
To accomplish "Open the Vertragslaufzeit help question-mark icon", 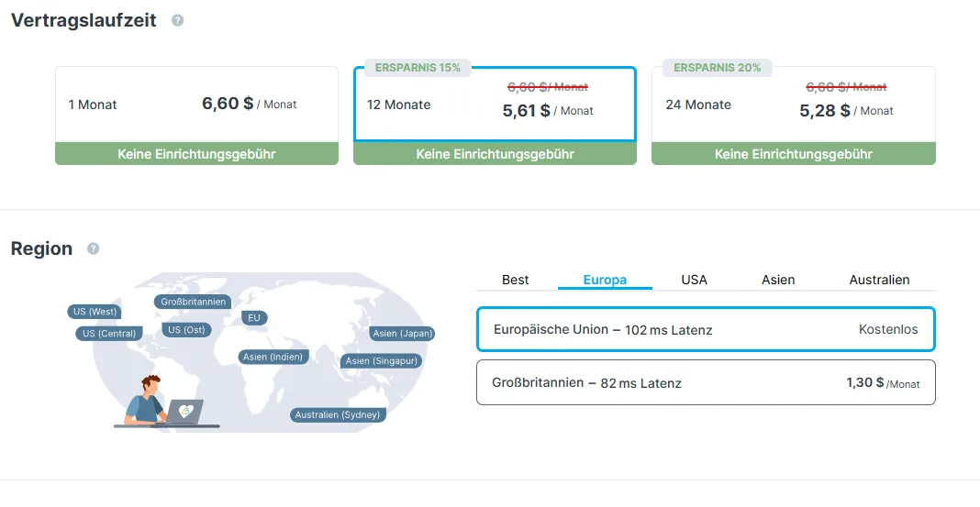I will [x=177, y=20].
